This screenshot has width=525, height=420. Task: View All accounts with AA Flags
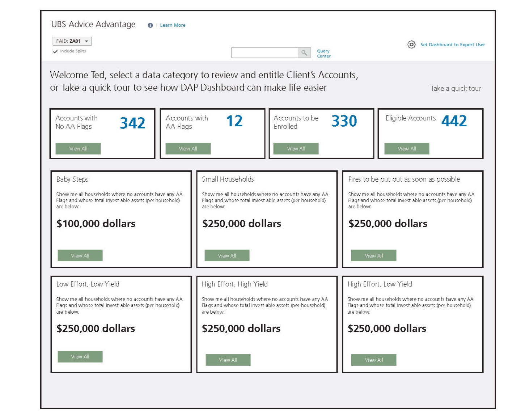click(188, 148)
